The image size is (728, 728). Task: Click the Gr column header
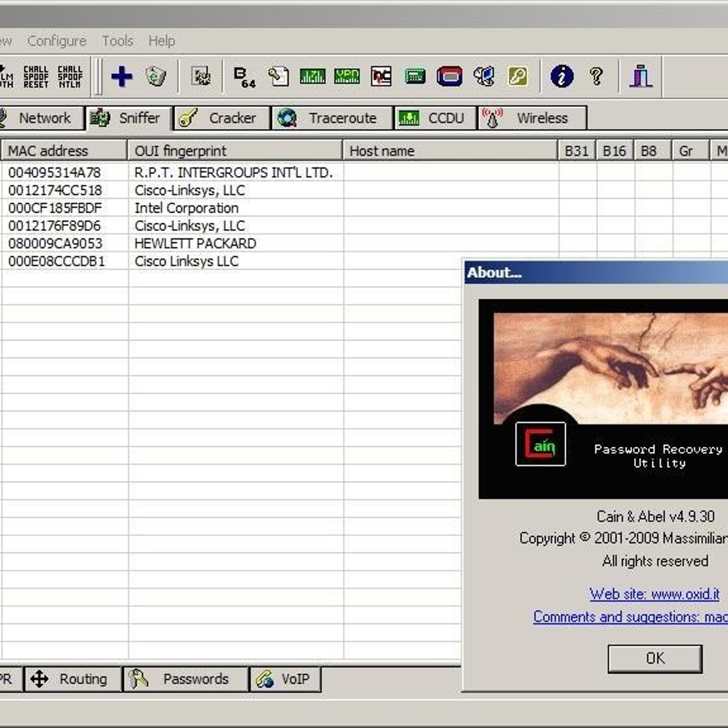pos(690,151)
